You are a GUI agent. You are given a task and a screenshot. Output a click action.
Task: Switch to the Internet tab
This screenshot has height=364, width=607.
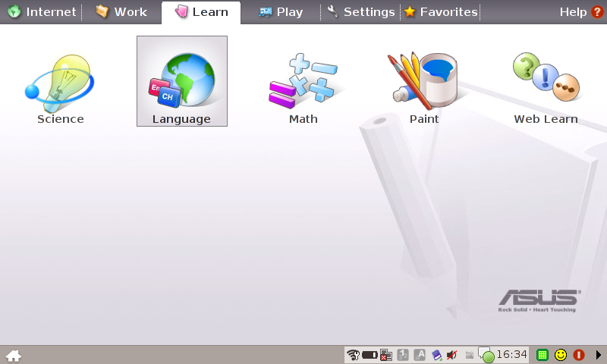coord(42,12)
